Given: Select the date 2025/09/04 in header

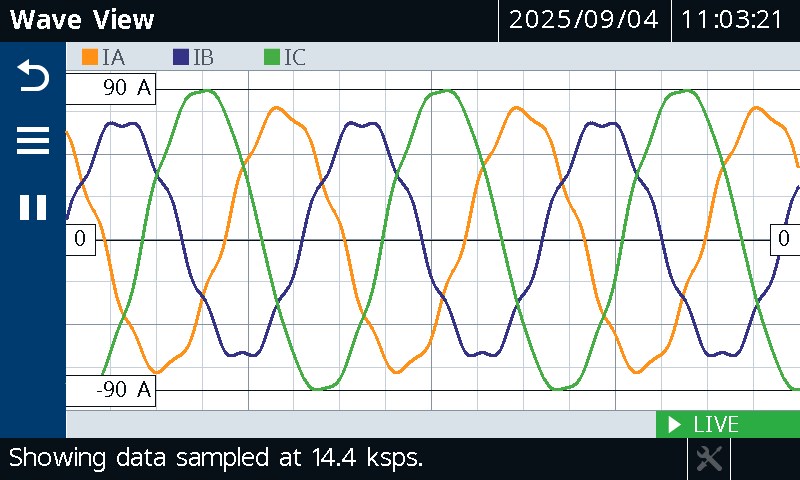Looking at the screenshot, I should pos(584,20).
